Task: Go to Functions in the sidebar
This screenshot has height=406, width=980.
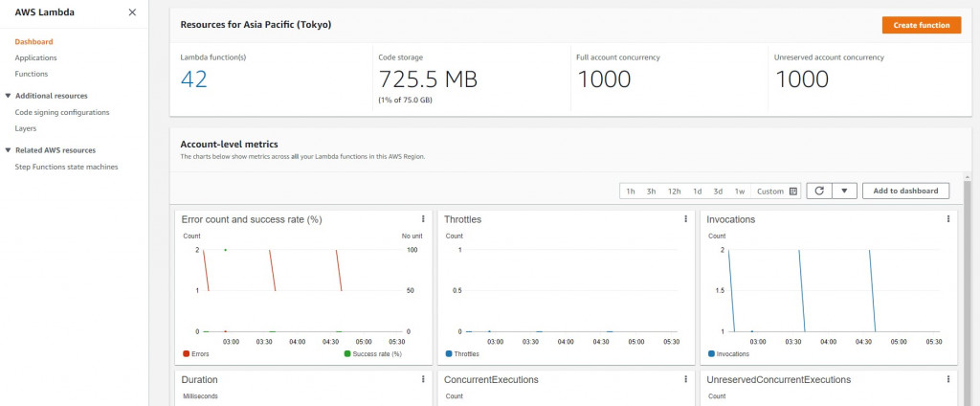Action: click(x=32, y=74)
